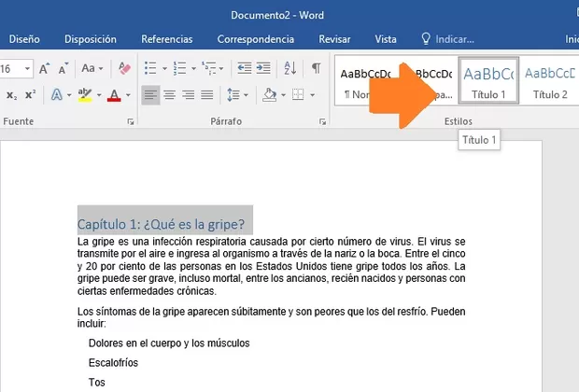Open Fuente dialog launcher
The width and height of the screenshot is (579, 392).
(131, 121)
